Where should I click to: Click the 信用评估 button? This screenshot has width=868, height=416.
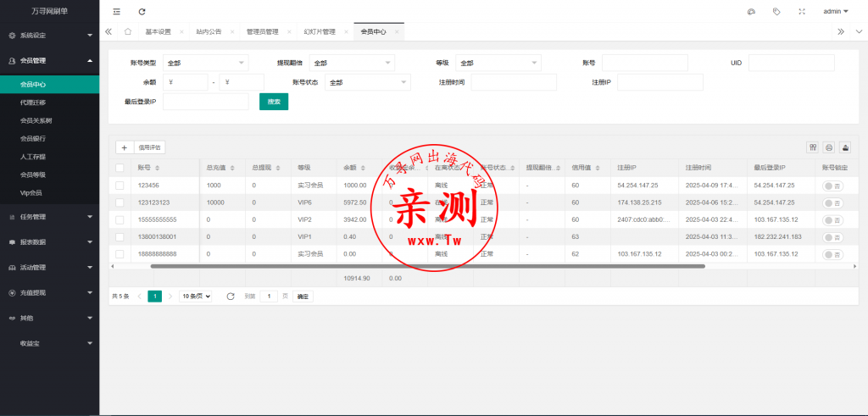click(x=149, y=147)
